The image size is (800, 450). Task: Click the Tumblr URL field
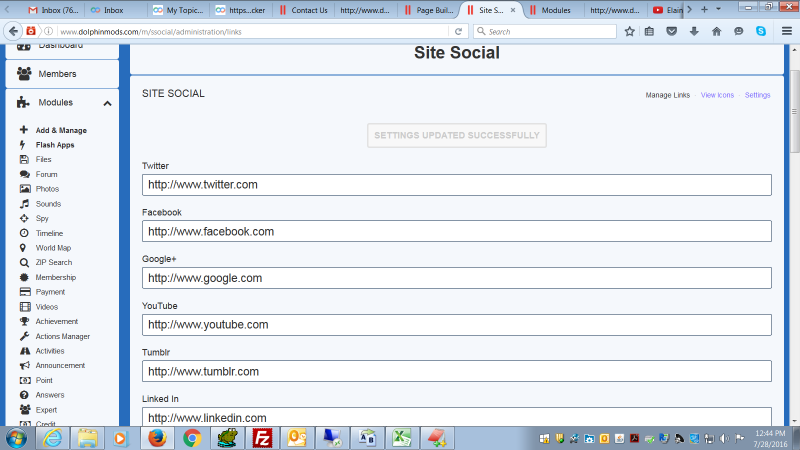point(457,371)
